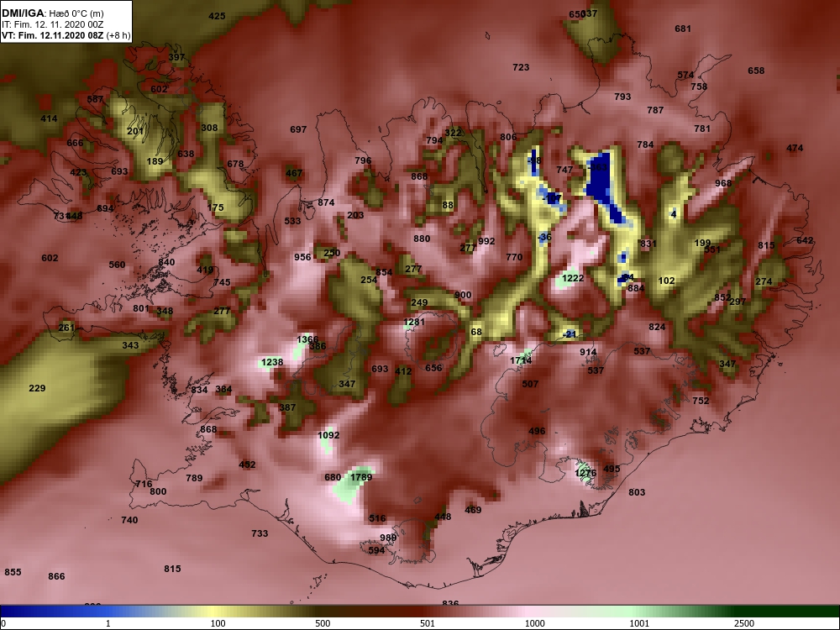Click the map value 496
Screen dimensions: 840x630
[x=537, y=431]
